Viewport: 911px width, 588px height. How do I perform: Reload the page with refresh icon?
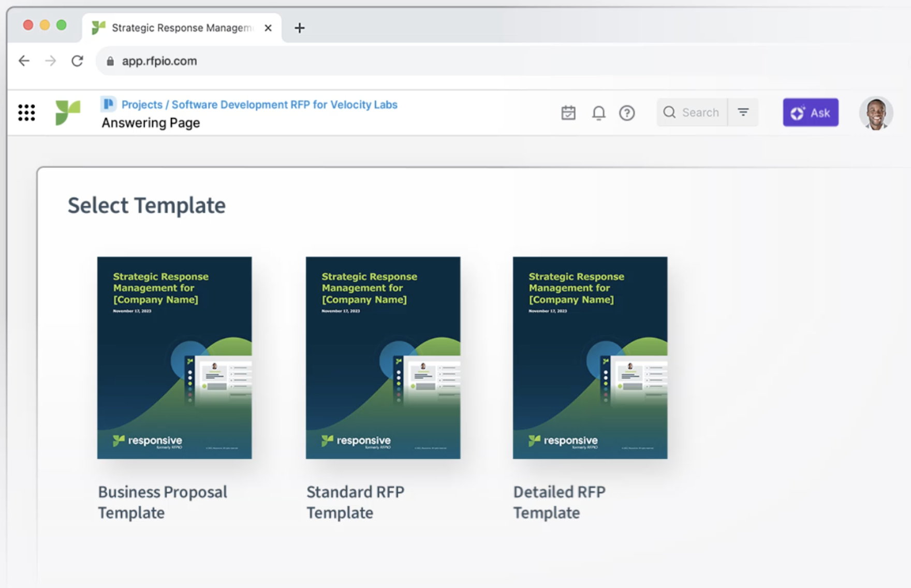pyautogui.click(x=77, y=61)
